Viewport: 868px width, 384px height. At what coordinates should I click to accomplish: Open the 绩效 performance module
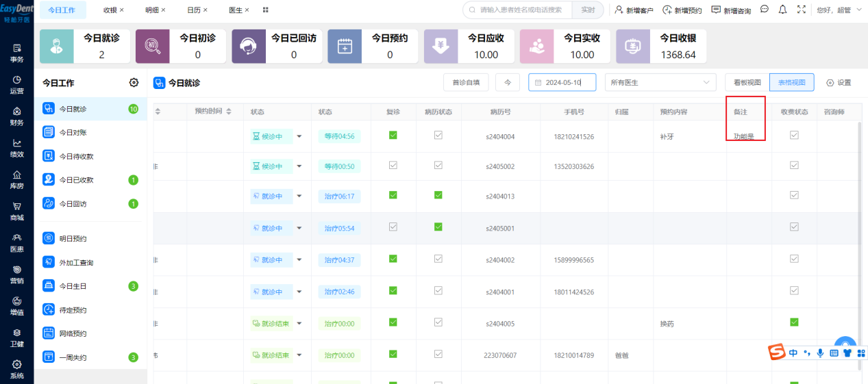(x=16, y=148)
